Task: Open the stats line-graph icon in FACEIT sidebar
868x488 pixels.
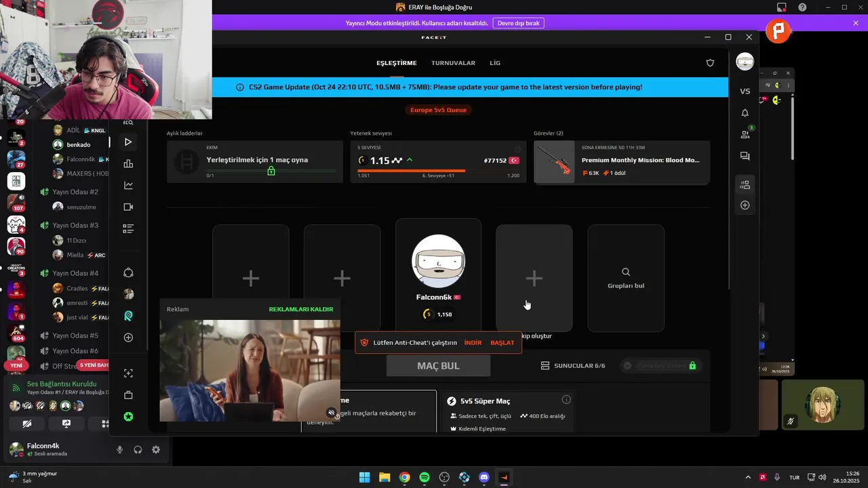Action: pyautogui.click(x=128, y=185)
